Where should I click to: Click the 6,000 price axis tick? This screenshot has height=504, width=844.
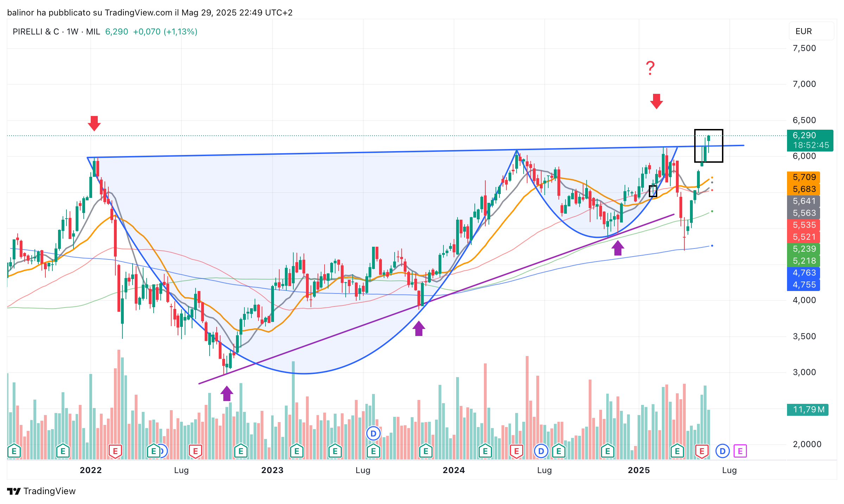(x=804, y=156)
